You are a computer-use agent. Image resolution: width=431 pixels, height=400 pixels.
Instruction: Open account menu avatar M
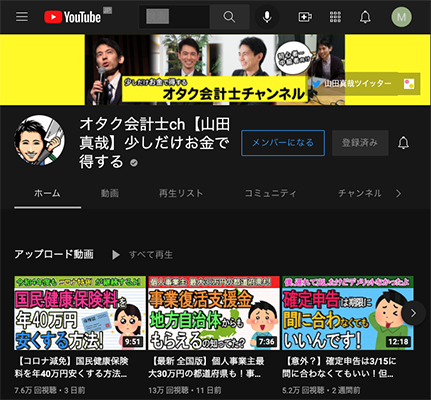(401, 17)
